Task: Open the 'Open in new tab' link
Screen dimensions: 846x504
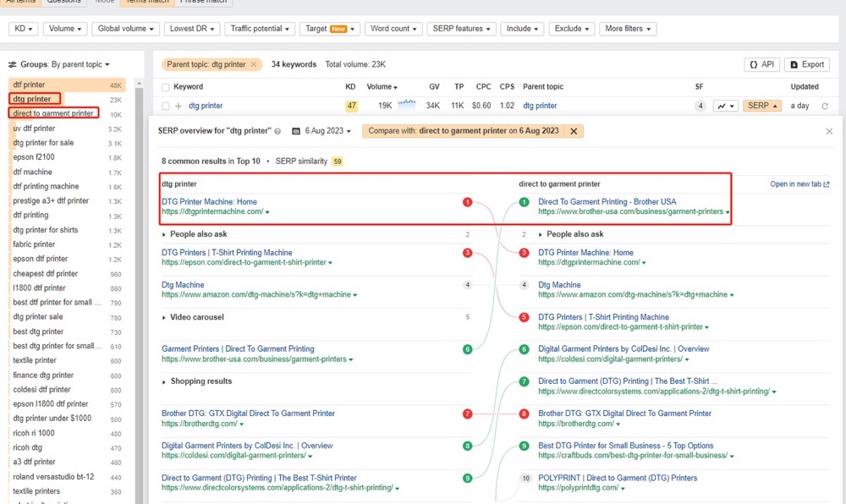Action: point(799,184)
